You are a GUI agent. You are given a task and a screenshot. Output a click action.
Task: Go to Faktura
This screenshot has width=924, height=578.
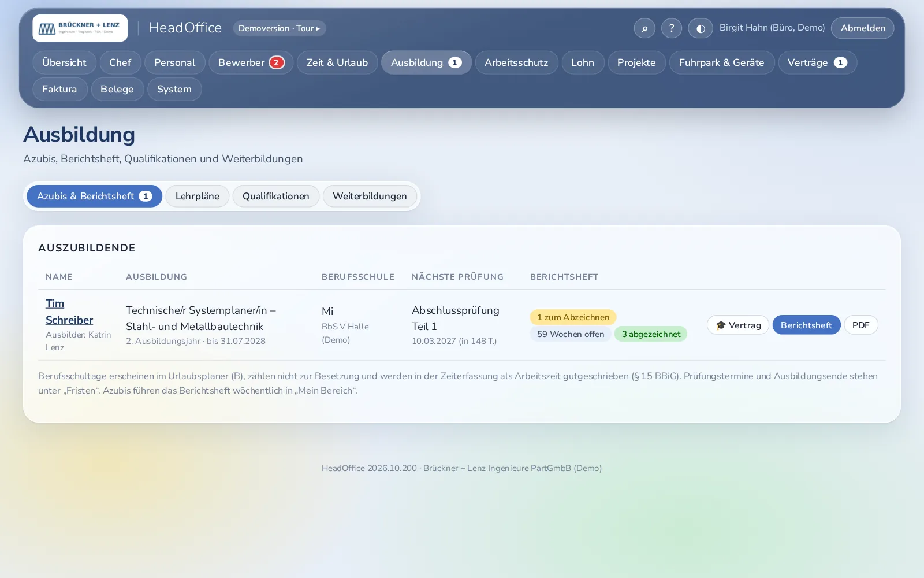(x=59, y=89)
